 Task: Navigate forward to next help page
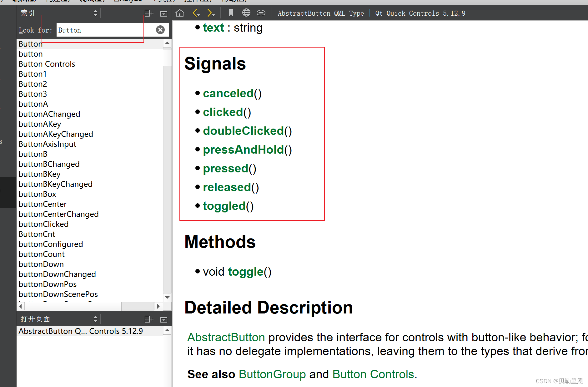tap(211, 13)
